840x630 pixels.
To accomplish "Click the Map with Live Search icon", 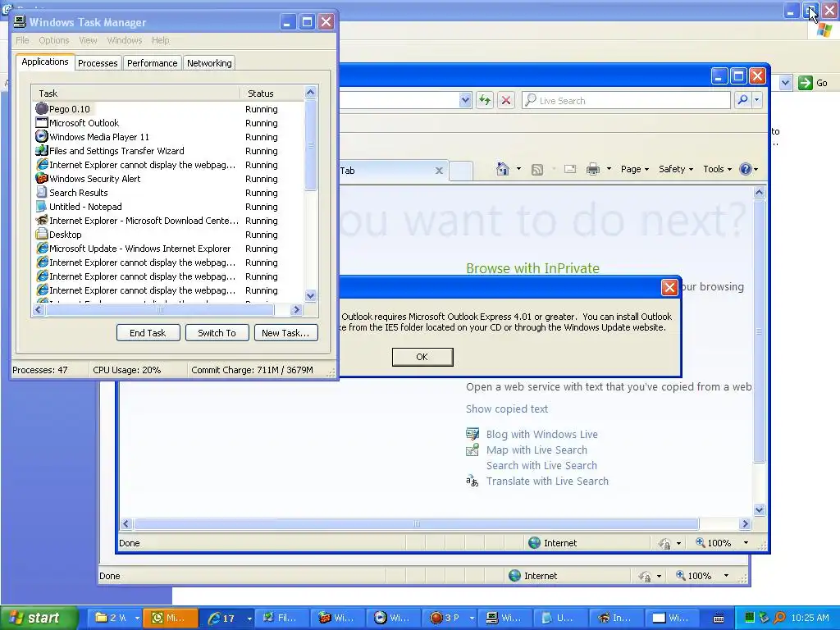I will 472,450.
